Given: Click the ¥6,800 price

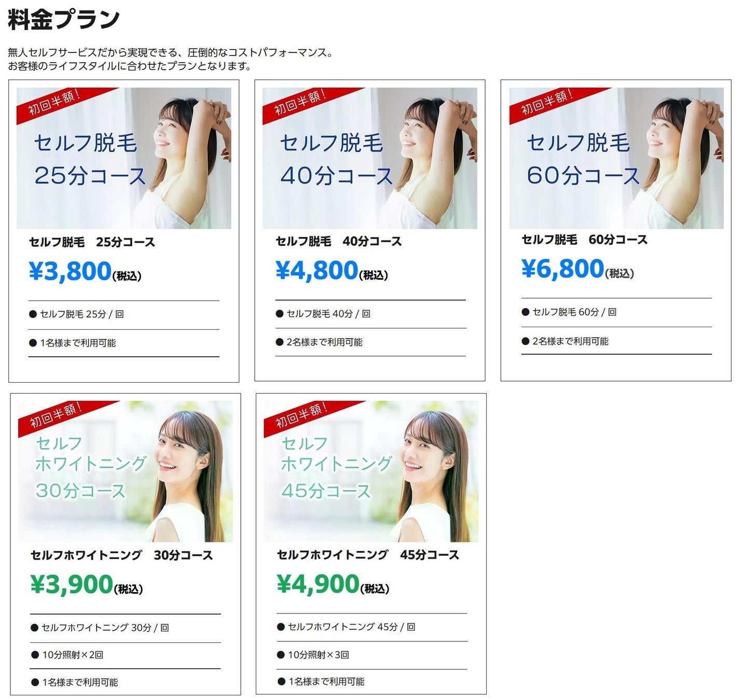Looking at the screenshot, I should (578, 269).
